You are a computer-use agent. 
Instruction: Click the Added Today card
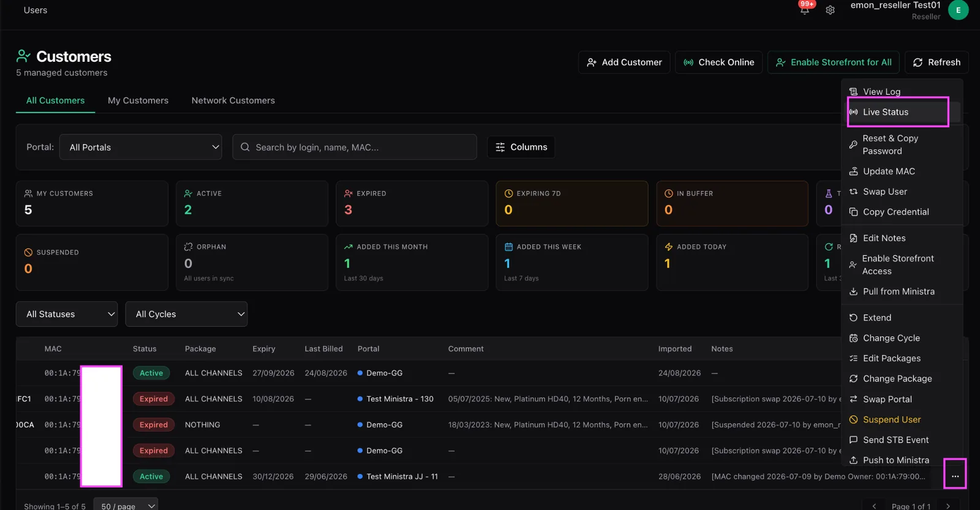(732, 262)
